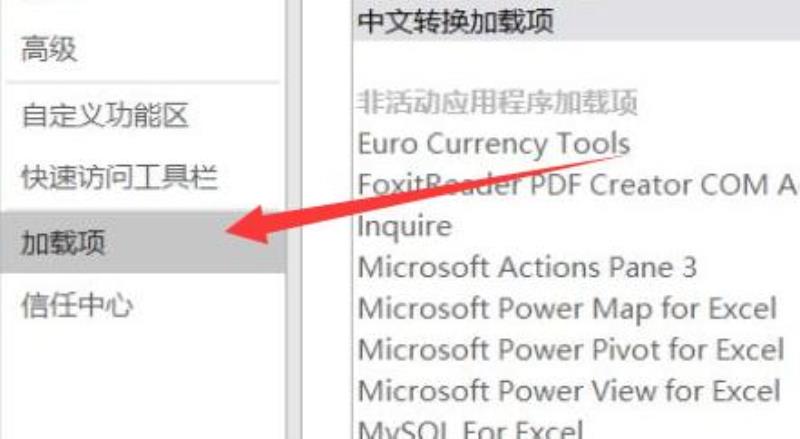The width and height of the screenshot is (800, 439).
Task: Click the 非活动应用程序加载项 group header
Action: [497, 102]
